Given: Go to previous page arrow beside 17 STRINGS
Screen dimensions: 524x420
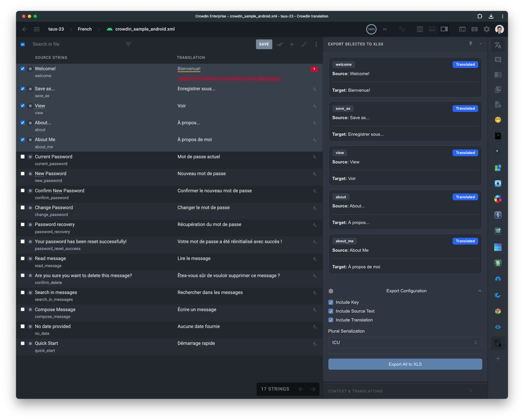Looking at the screenshot, I should click(x=301, y=389).
